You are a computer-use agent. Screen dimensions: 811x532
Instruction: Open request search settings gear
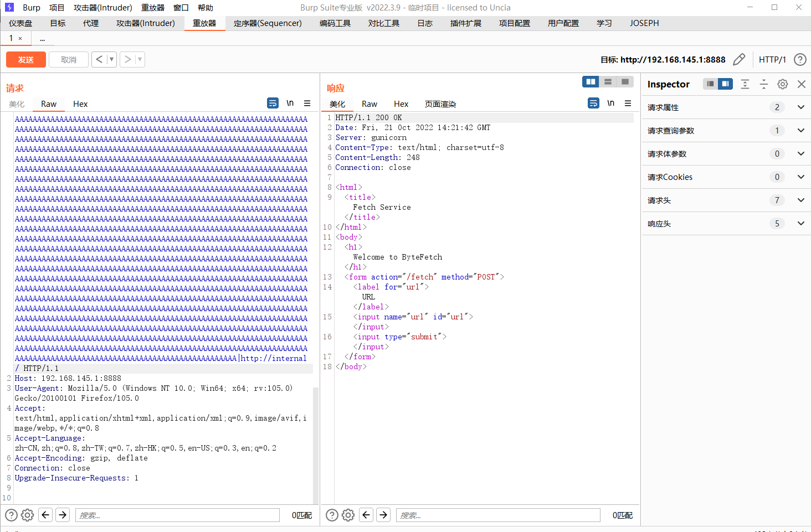27,515
